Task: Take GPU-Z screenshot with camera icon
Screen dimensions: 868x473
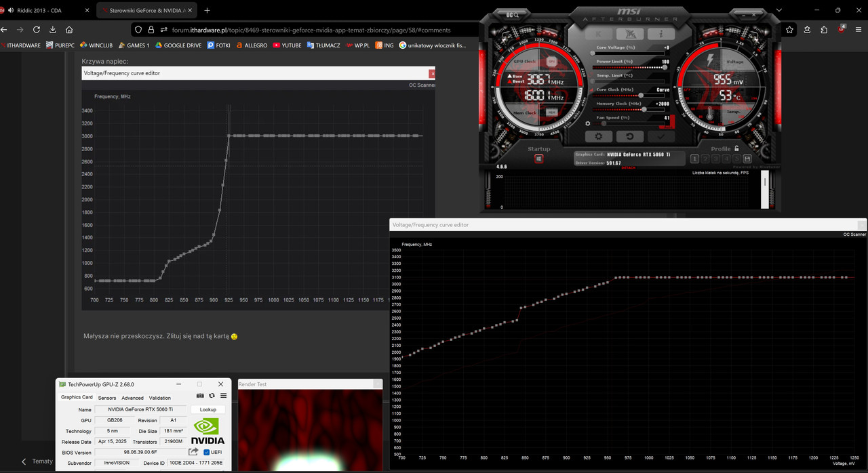Action: tap(200, 395)
